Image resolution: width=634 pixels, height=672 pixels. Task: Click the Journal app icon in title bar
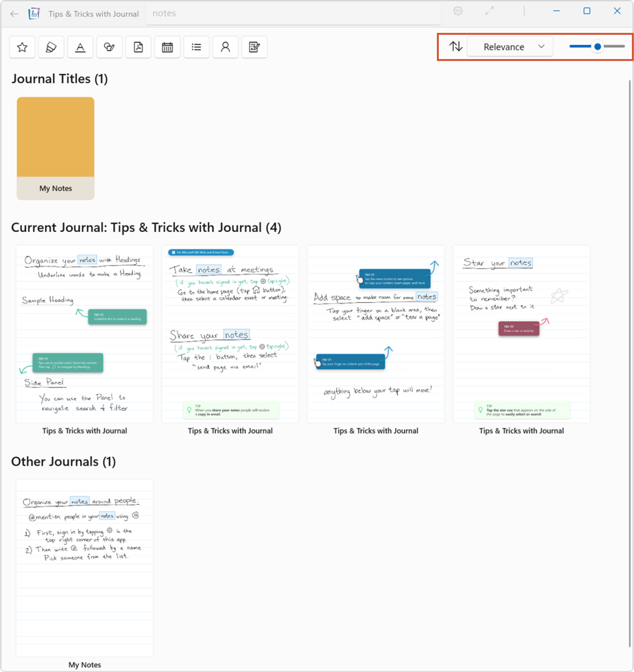pos(34,14)
